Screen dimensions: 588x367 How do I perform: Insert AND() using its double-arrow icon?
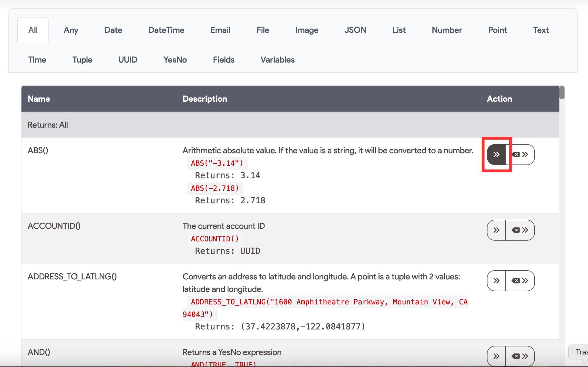496,356
